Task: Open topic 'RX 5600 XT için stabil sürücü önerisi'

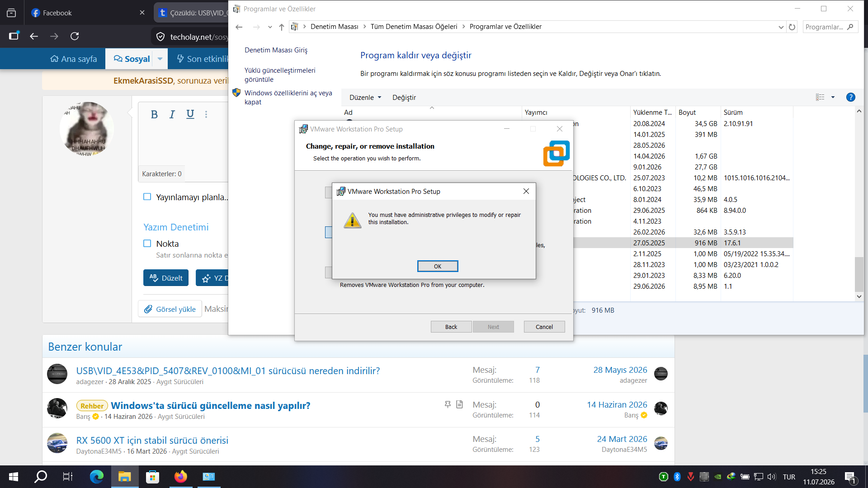Action: tap(152, 440)
